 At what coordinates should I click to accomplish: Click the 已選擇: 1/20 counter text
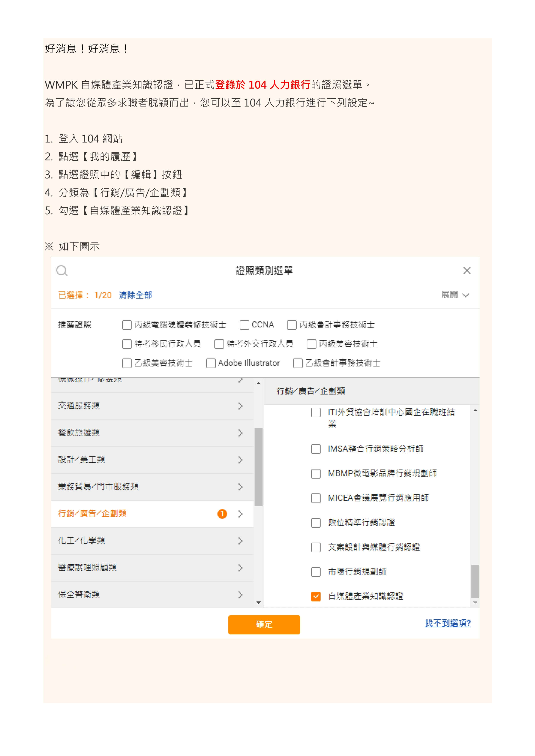click(85, 295)
